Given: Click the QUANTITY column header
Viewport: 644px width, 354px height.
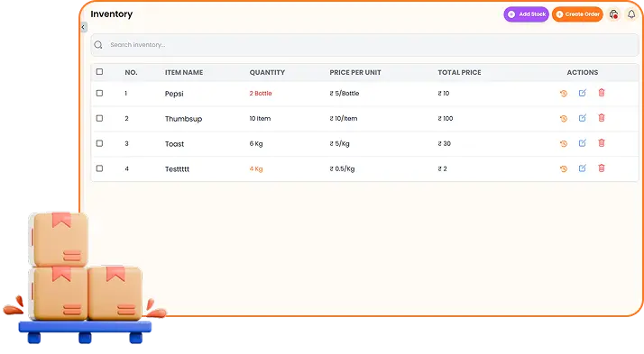Looking at the screenshot, I should click(x=267, y=72).
